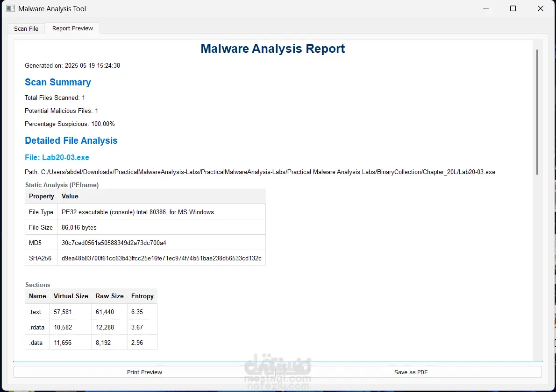Click the 86,016 bytes value
This screenshot has height=392, width=556.
pos(79,227)
